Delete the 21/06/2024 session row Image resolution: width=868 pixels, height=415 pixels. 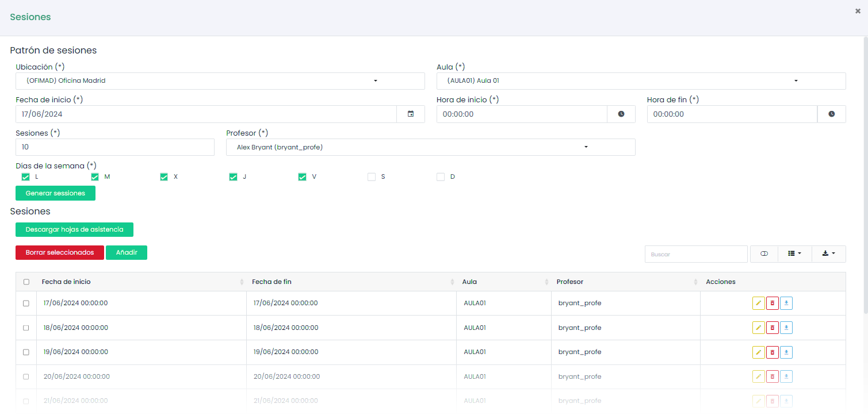pos(773,401)
